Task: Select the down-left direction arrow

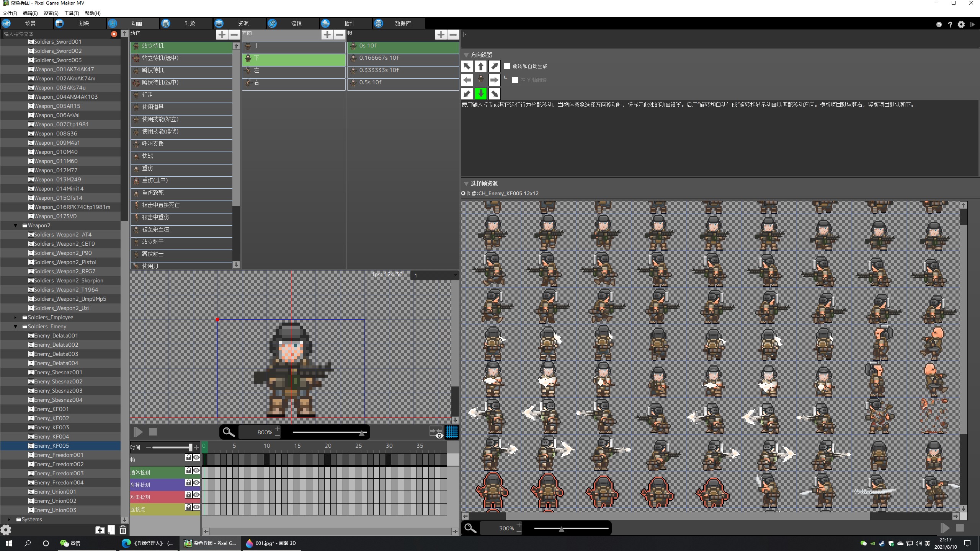Action: click(467, 94)
